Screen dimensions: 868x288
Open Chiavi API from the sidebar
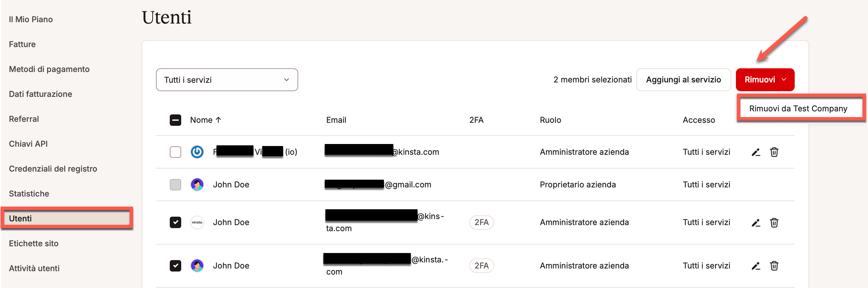28,144
